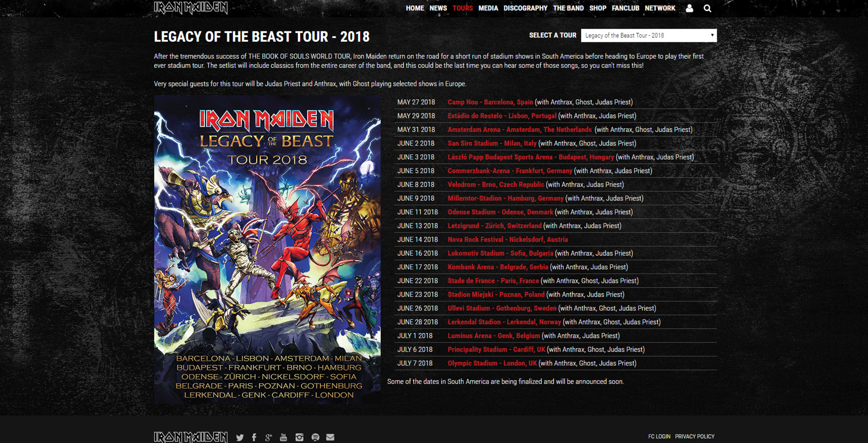Click the Spotify footer icon
This screenshot has height=443, width=868.
(315, 438)
